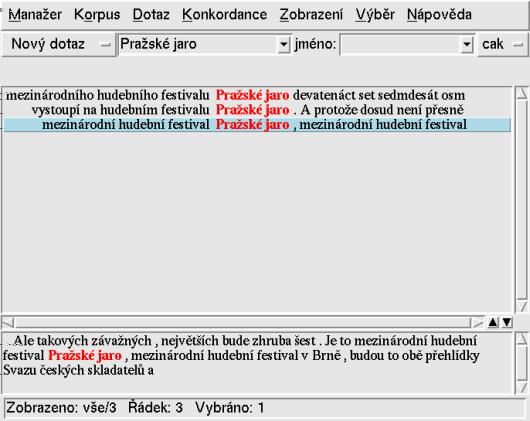This screenshot has height=421, width=530.
Task: Click Zobrazeno: vše/3 in status bar
Action: 61,408
